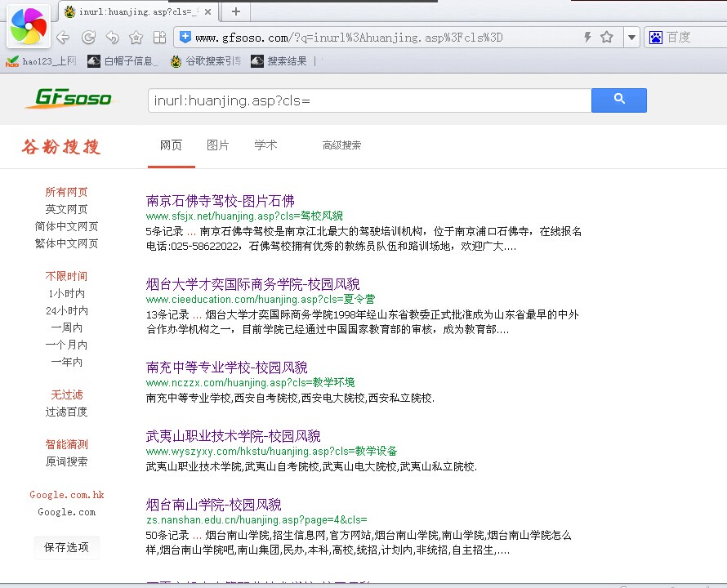The width and height of the screenshot is (727, 588).
Task: Click the Baidu paw search icon
Action: [656, 37]
